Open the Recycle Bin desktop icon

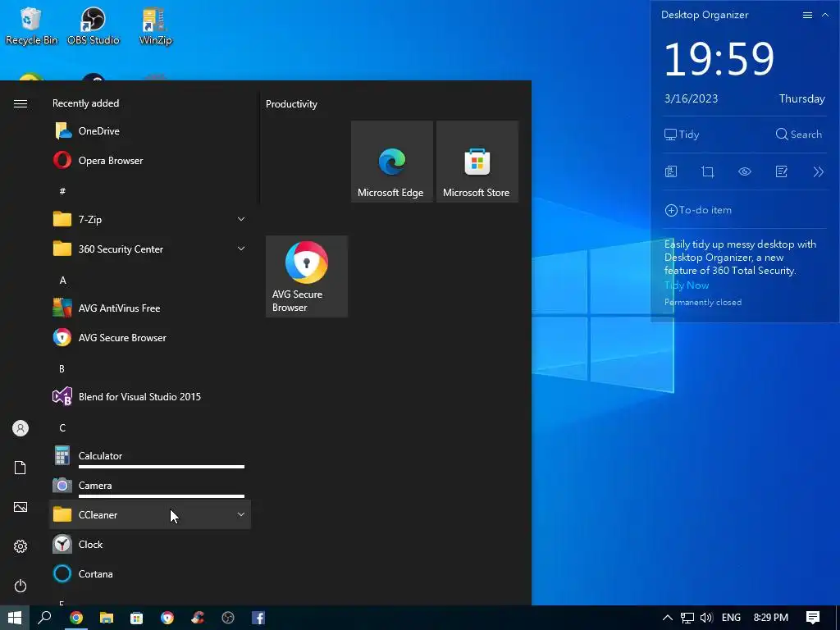coord(31,25)
